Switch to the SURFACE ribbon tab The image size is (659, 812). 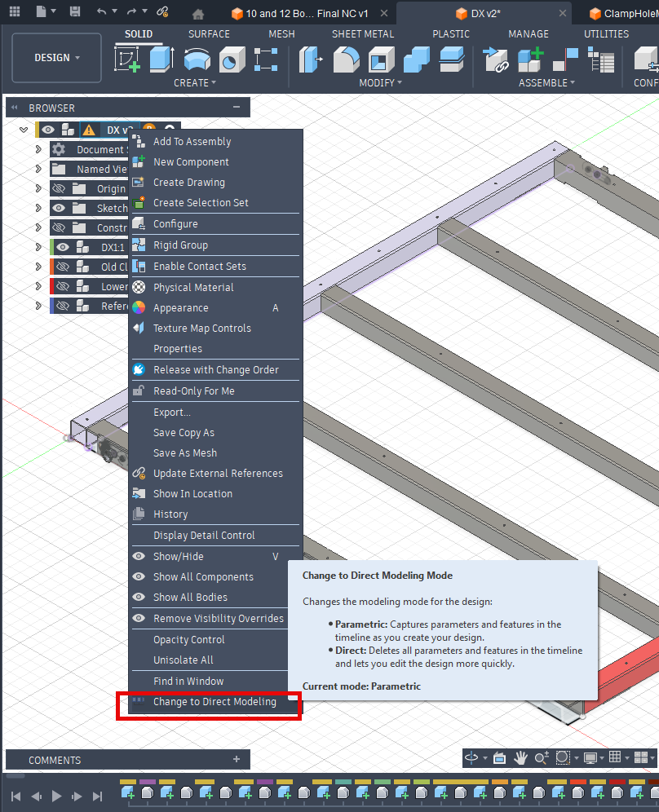coord(209,34)
